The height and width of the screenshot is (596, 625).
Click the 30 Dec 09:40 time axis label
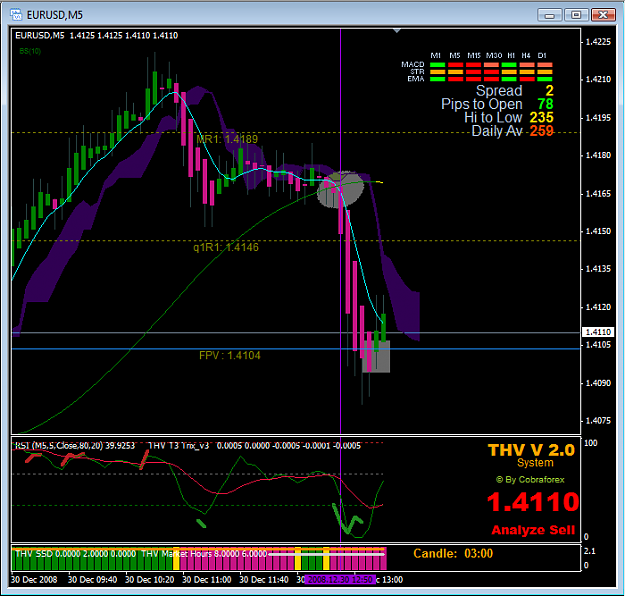coord(92,579)
